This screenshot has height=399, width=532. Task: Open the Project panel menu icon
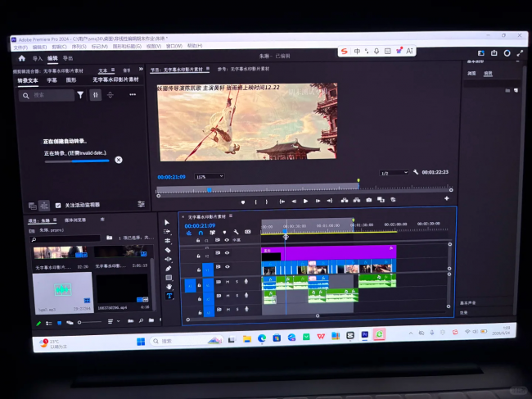[x=55, y=220]
